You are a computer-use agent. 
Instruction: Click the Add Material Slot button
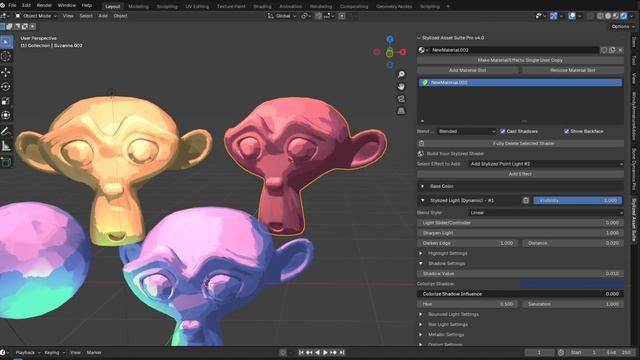468,70
